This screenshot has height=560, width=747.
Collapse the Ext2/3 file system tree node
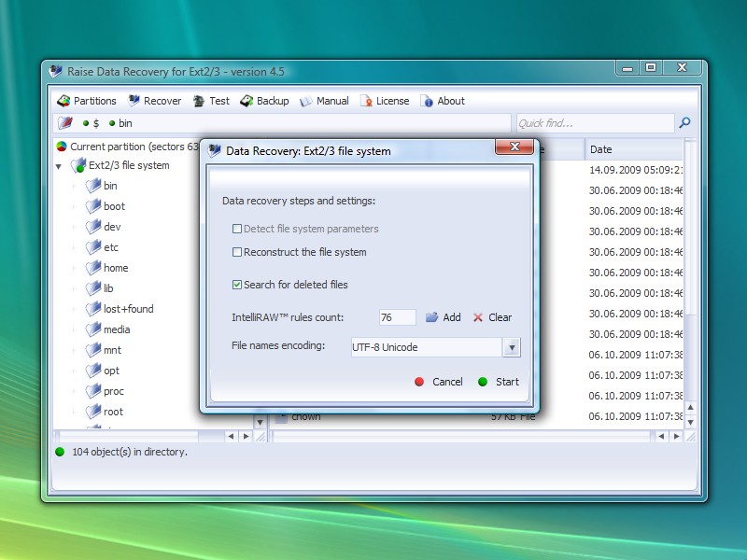59,166
